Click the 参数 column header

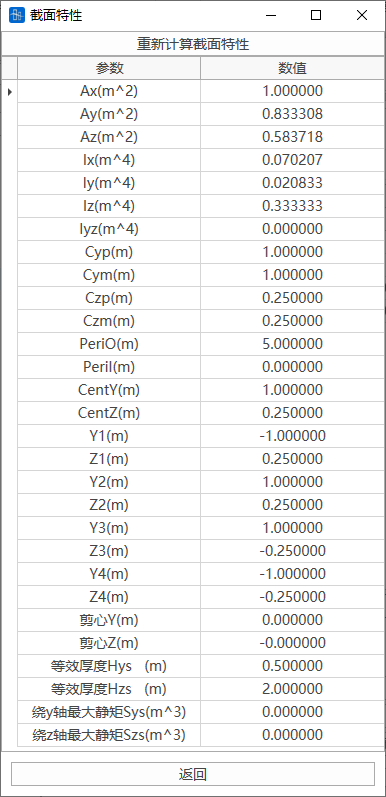109,68
